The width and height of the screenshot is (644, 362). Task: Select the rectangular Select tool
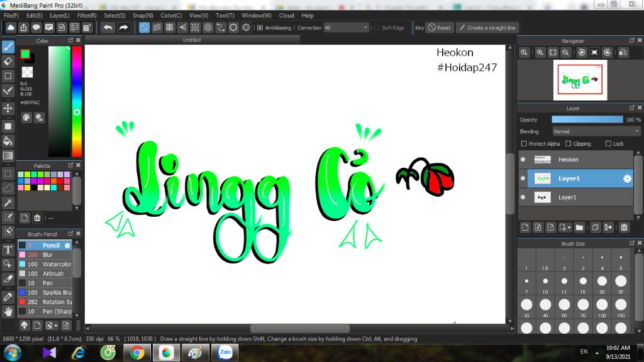tap(8, 173)
